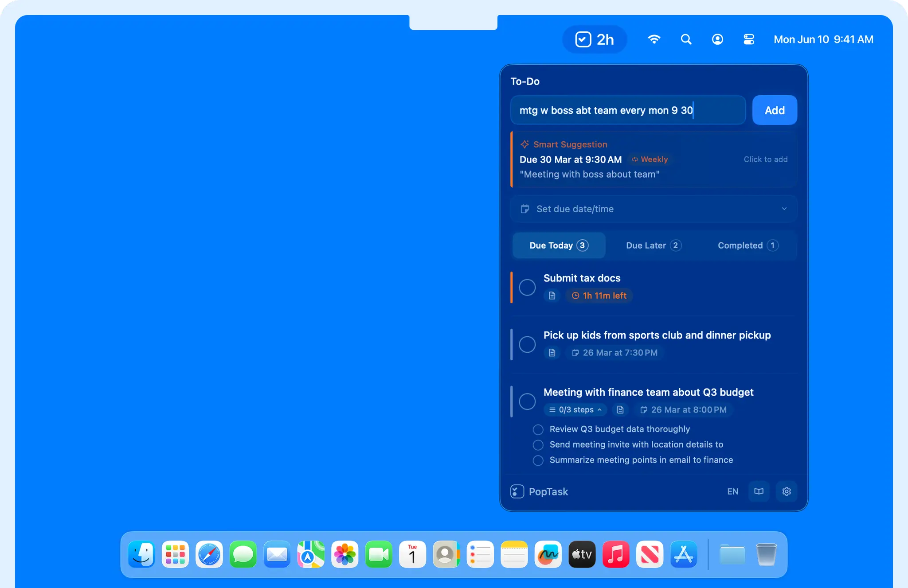
Task: Click the Wi-Fi icon in menu bar
Action: click(654, 39)
